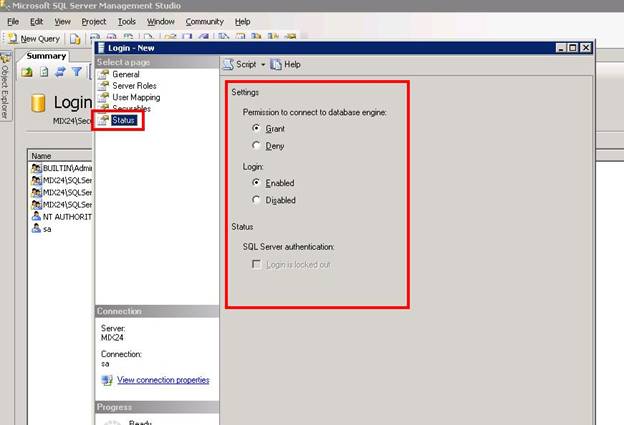
Task: Close the Login - New dialog
Action: (x=585, y=48)
